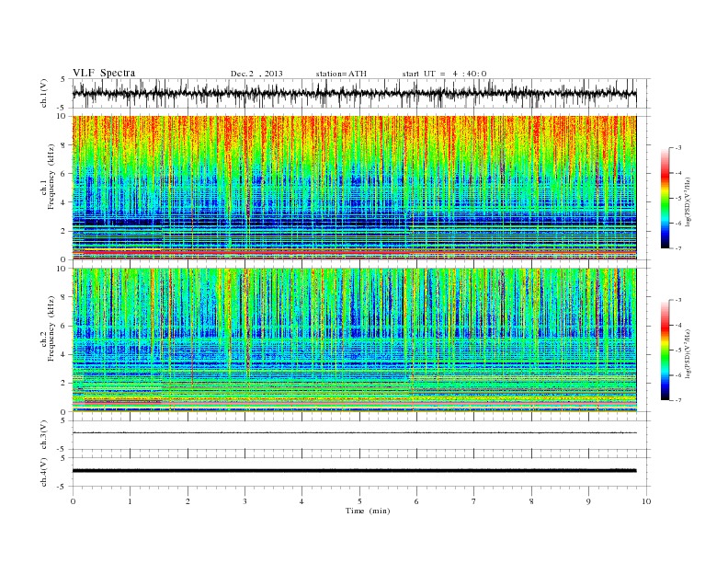The height and width of the screenshot is (563, 728).
Task: Click inside the ch.1 spectrogram panel
Action: pyautogui.click(x=354, y=188)
